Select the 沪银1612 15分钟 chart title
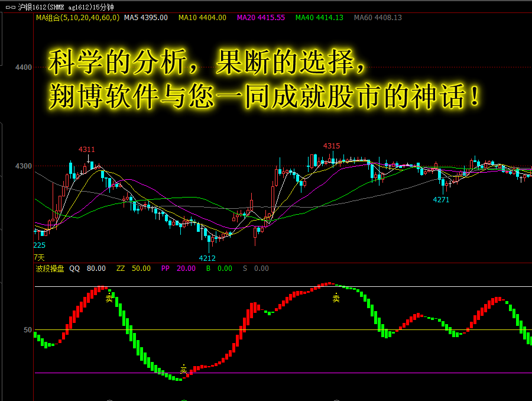This screenshot has height=401, width=532. click(66, 7)
